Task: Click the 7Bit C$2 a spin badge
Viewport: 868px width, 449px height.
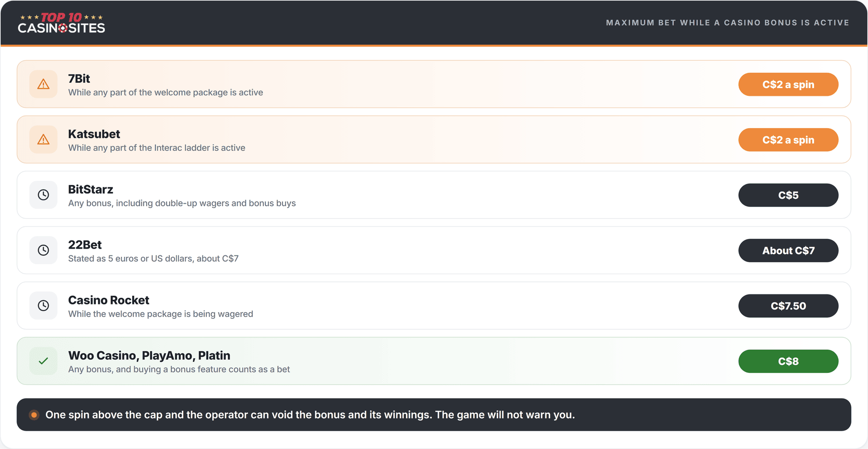Action: (x=788, y=84)
